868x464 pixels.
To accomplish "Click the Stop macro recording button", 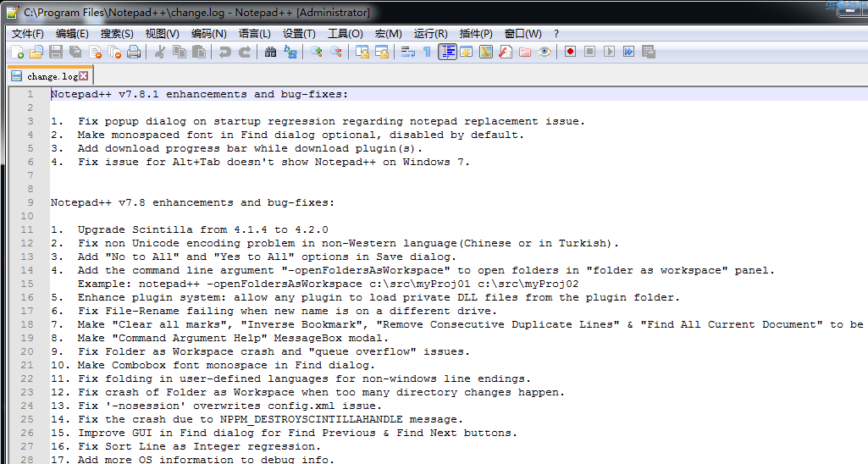I will (x=590, y=52).
